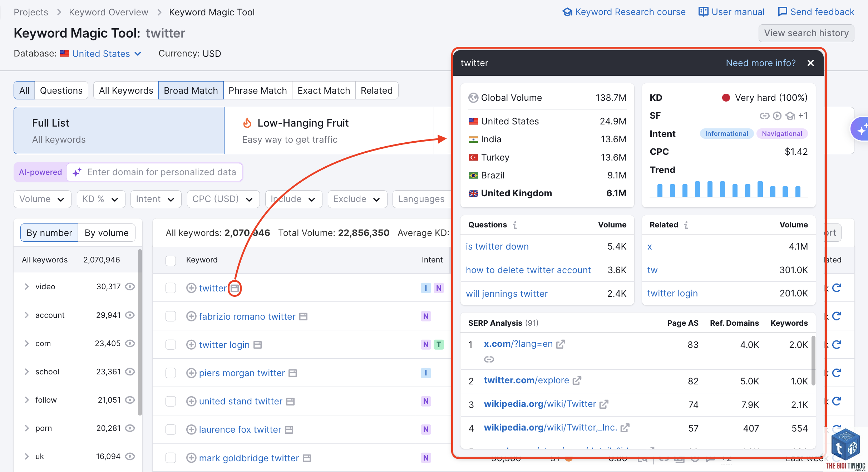Add laurence fox twitter via plus icon
The height and width of the screenshot is (472, 868).
pyautogui.click(x=191, y=429)
